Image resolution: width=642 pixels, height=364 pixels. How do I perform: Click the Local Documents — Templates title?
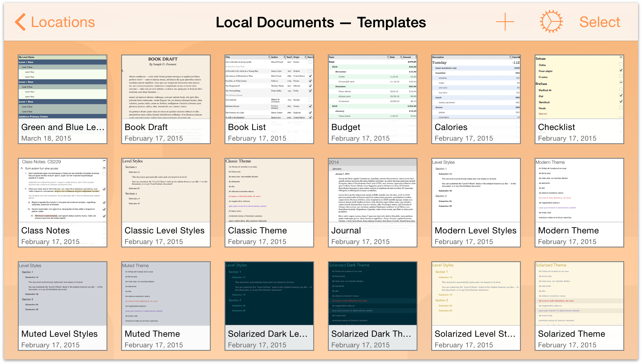(321, 22)
